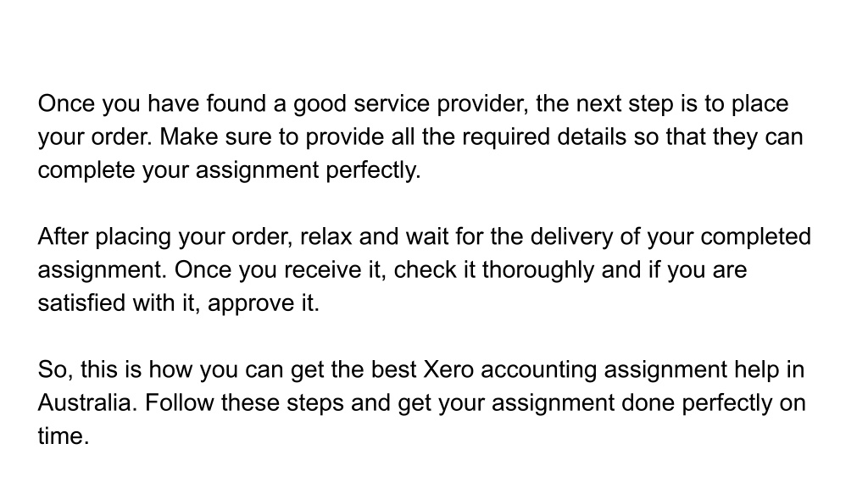Click the text 'So, this is how'
The image size is (868, 488).
[x=115, y=369]
